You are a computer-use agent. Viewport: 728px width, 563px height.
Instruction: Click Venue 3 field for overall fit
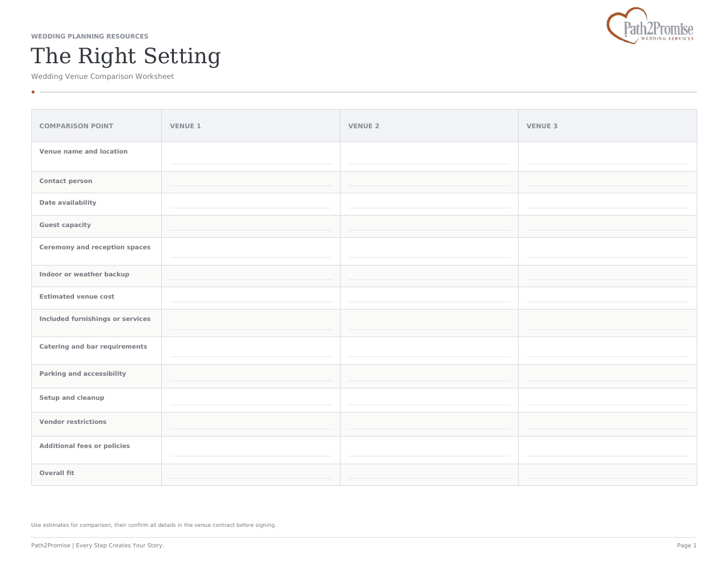coord(607,474)
